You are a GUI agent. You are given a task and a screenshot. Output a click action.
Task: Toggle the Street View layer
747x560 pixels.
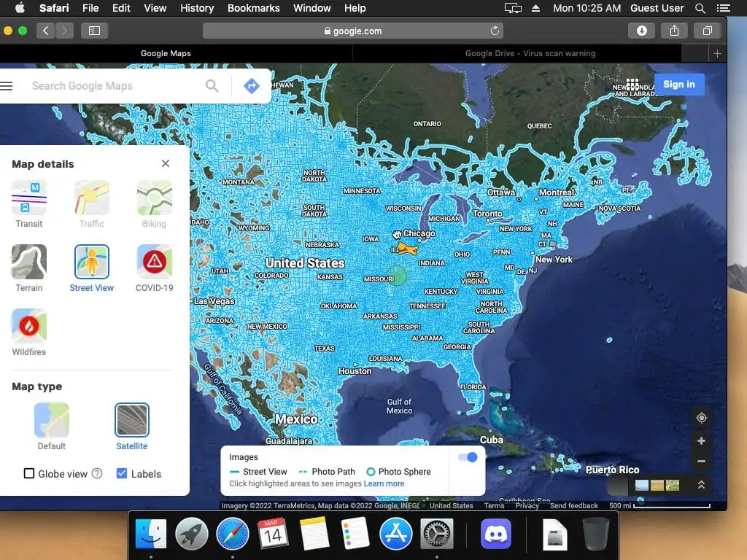point(91,268)
